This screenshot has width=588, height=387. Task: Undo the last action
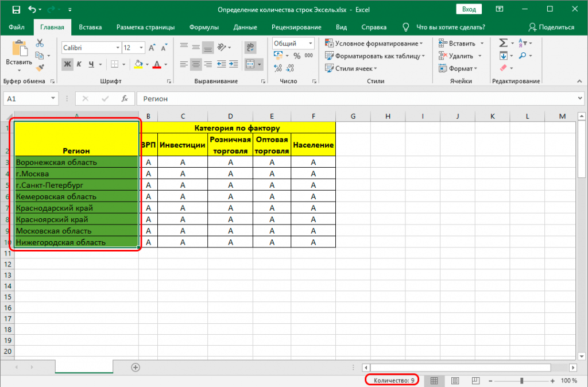tap(32, 10)
